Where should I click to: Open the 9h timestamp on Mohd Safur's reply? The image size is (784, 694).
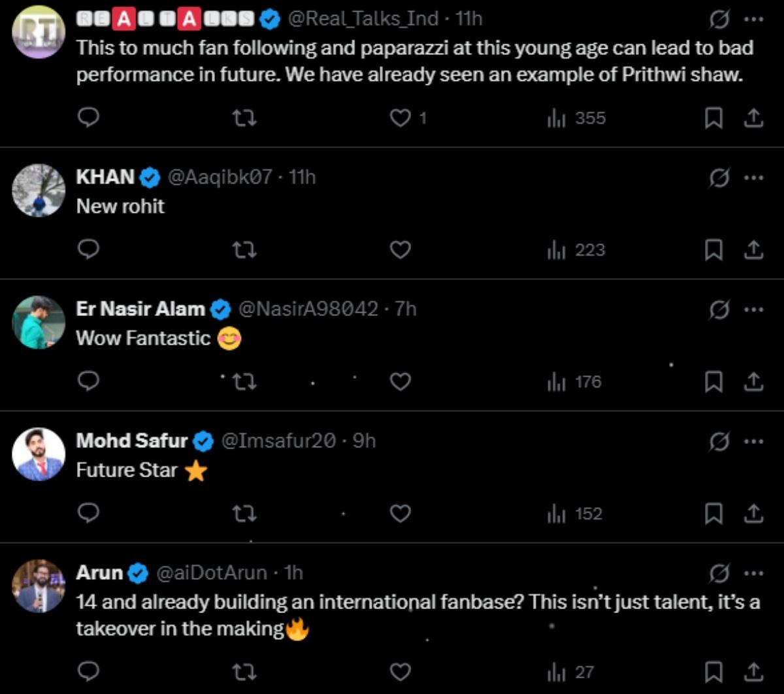(x=365, y=441)
